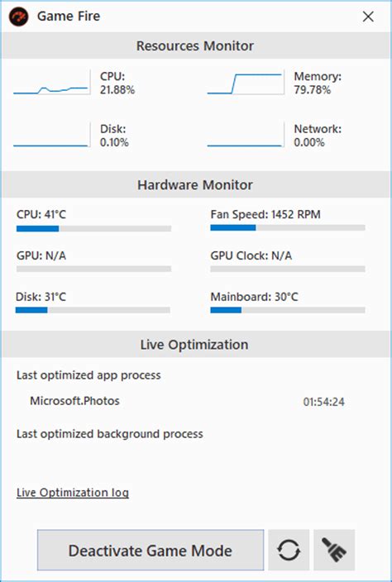Select the Live Optimization section header
392x582 pixels.
click(196, 345)
